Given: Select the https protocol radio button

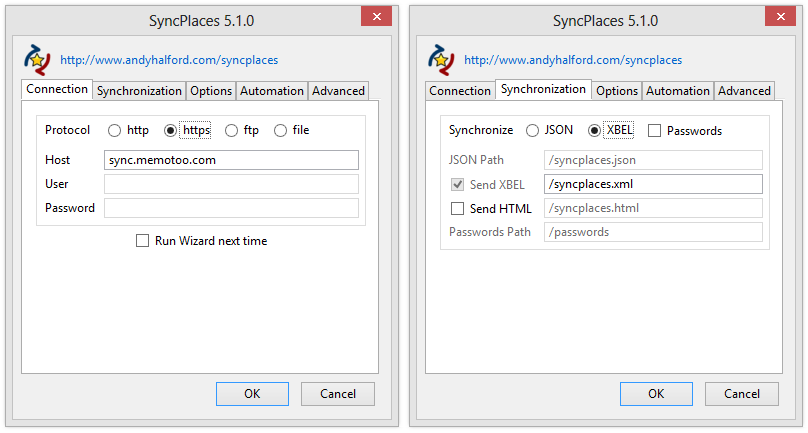Looking at the screenshot, I should tap(170, 131).
